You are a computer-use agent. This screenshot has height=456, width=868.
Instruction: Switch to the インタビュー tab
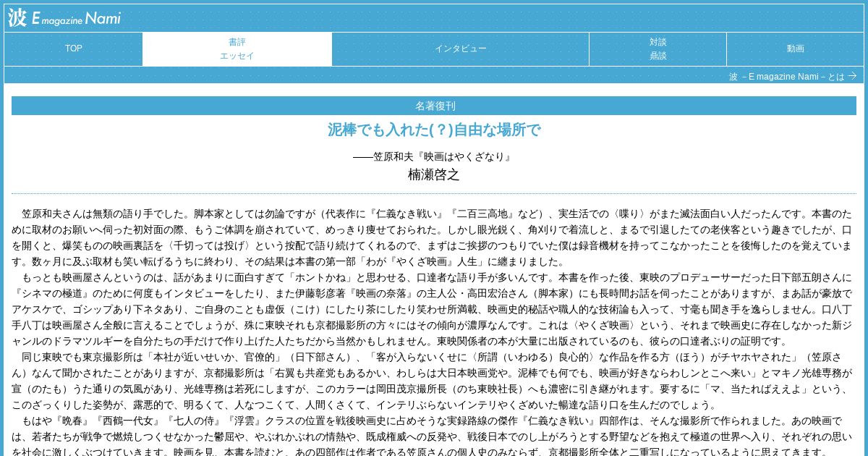(461, 48)
